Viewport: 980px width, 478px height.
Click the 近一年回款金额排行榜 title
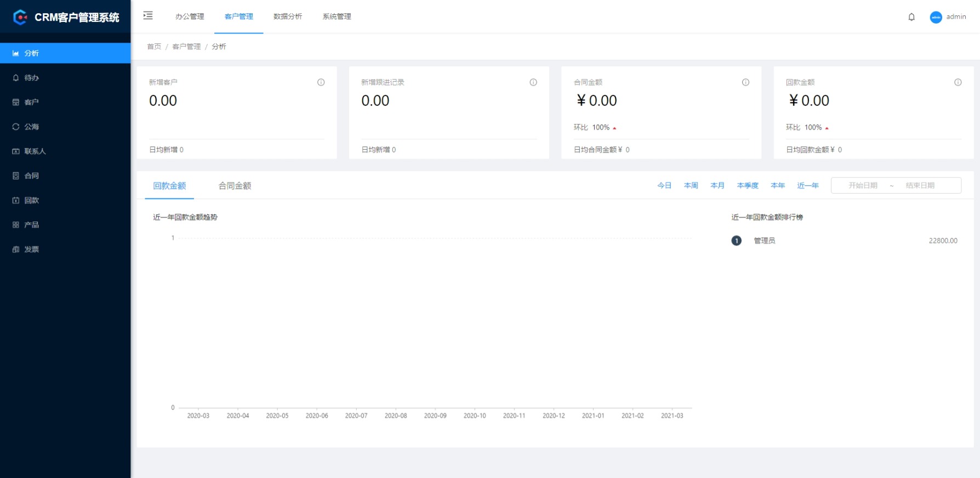coord(767,218)
